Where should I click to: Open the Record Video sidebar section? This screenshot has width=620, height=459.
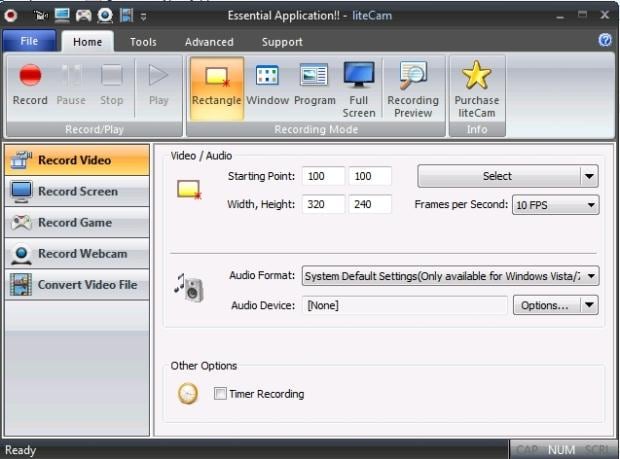tap(77, 160)
